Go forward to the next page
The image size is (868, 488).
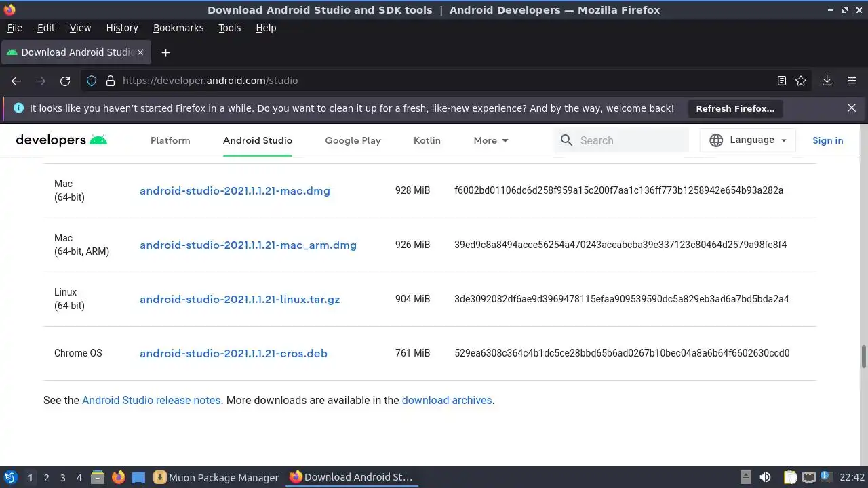point(41,81)
